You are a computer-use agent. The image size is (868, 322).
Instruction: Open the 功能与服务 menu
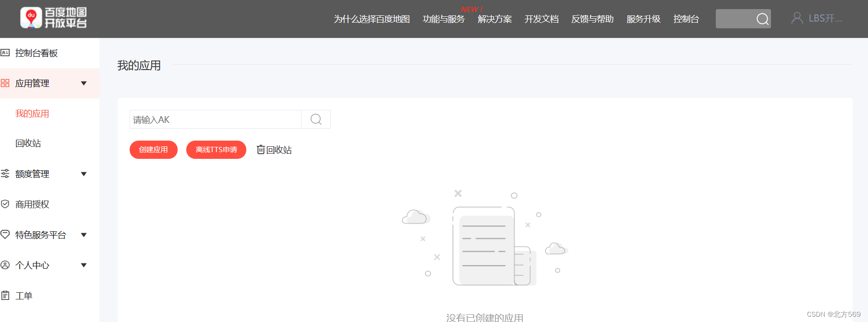coord(444,19)
